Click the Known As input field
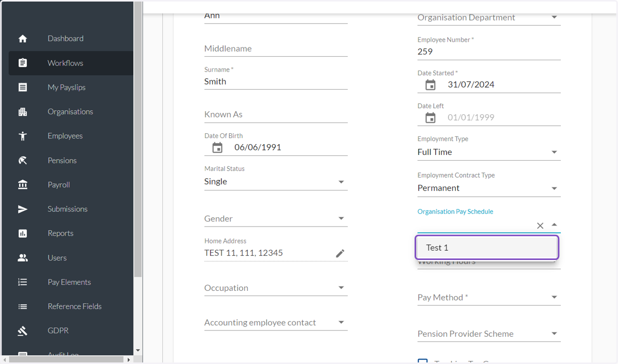The image size is (618, 364). click(x=276, y=115)
